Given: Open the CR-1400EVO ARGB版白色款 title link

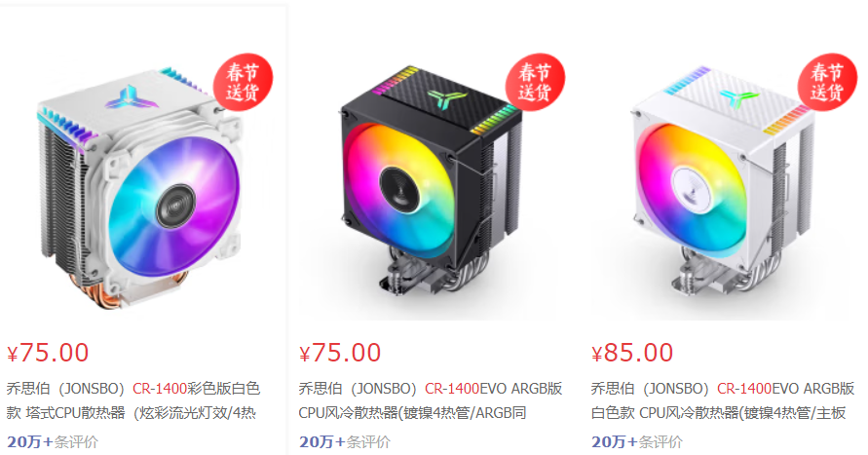Looking at the screenshot, I should coord(723,400).
